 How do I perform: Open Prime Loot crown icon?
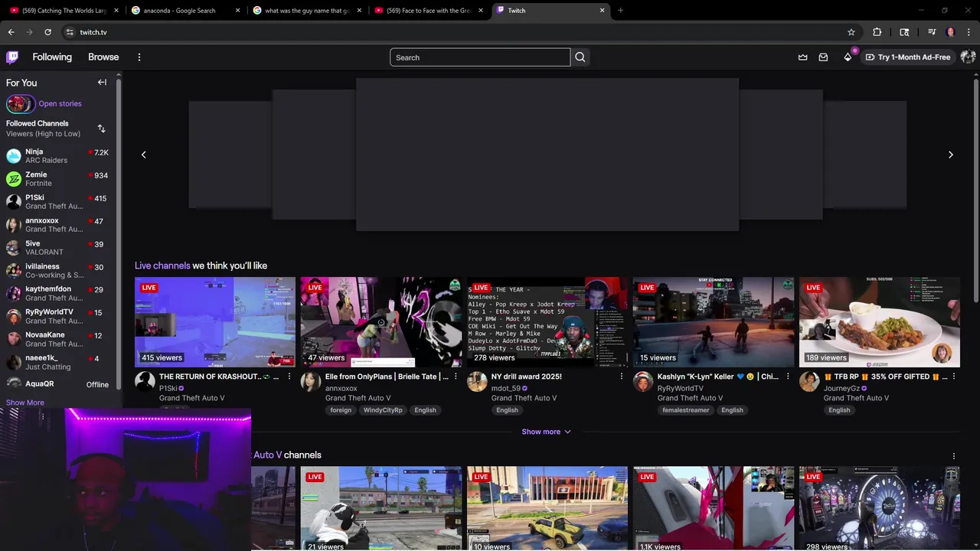[802, 57]
